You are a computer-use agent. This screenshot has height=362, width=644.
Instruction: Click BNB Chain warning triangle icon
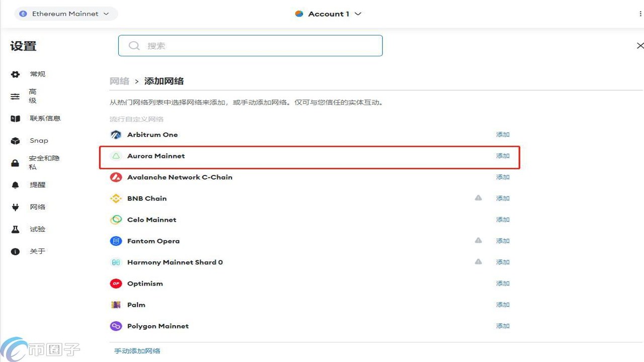pos(478,198)
